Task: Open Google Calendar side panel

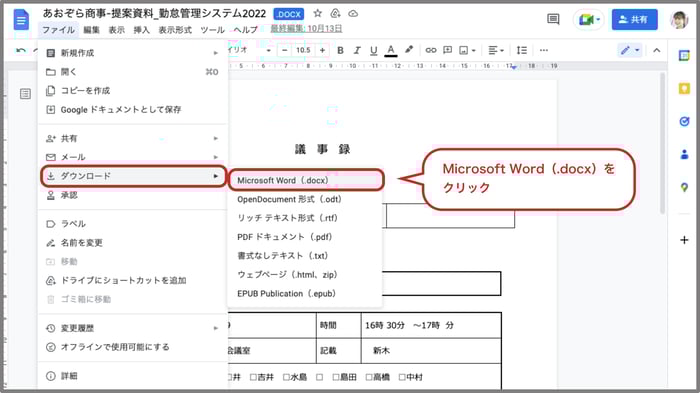Action: tap(683, 56)
